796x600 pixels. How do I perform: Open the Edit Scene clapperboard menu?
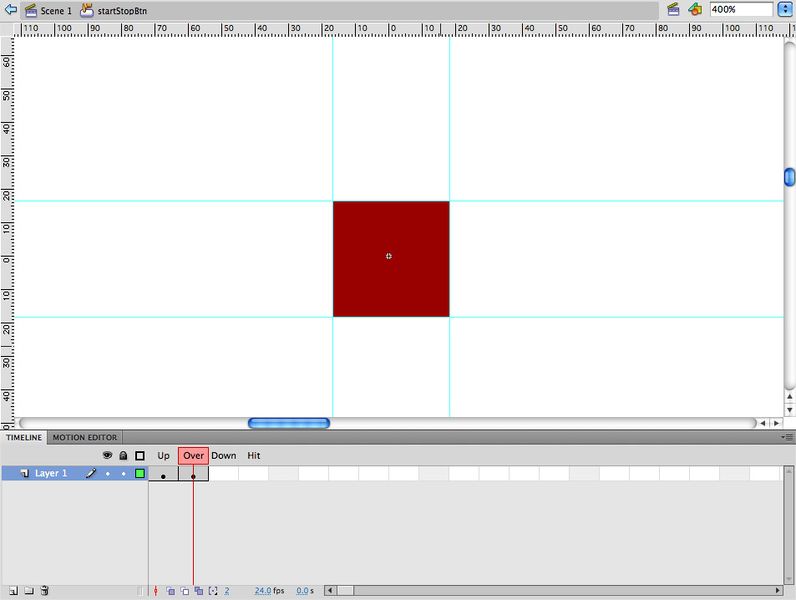click(x=674, y=10)
